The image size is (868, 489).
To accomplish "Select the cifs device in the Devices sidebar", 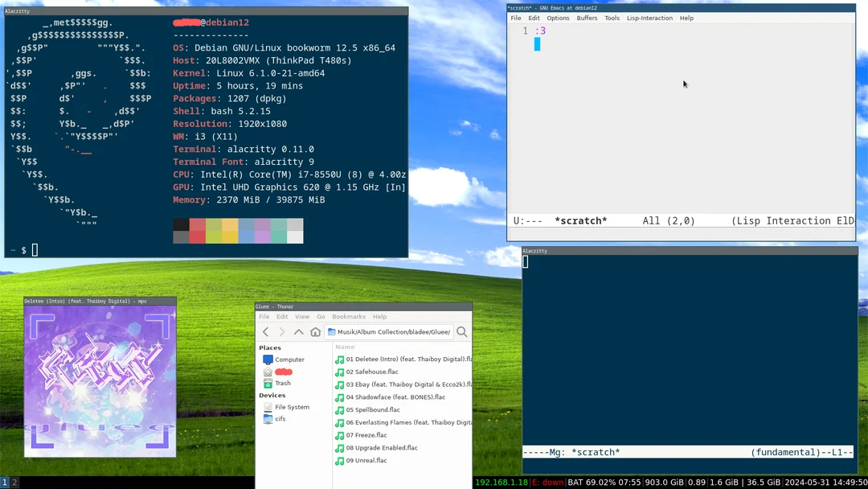I will click(x=279, y=419).
